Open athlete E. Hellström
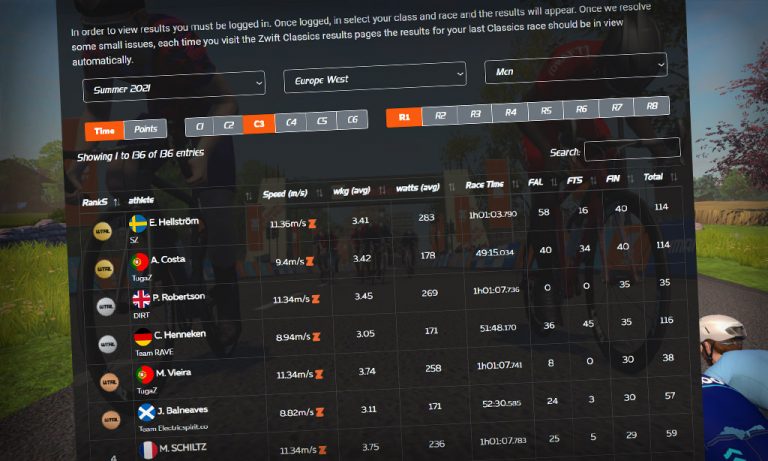This screenshot has height=461, width=768. pyautogui.click(x=174, y=221)
